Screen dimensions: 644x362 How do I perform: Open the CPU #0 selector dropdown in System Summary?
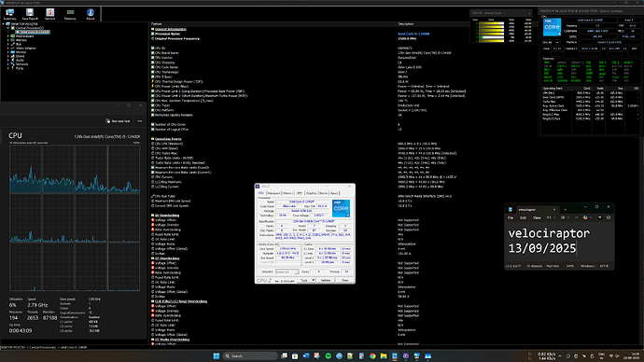point(551,42)
